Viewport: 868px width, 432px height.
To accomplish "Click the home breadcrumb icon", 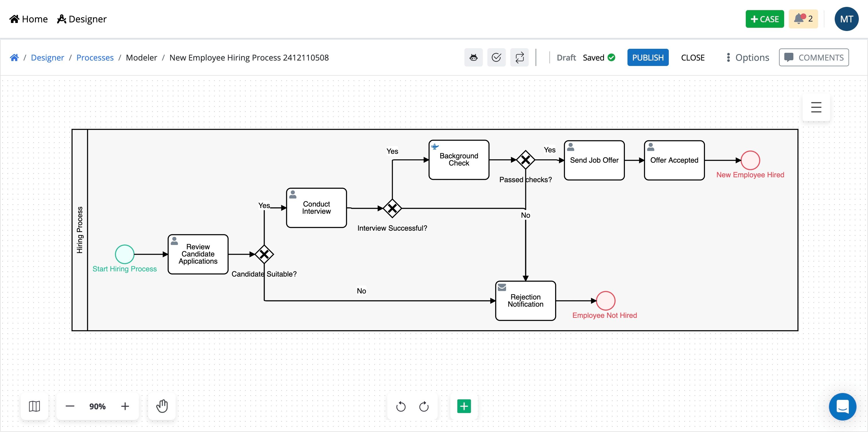I will 14,58.
